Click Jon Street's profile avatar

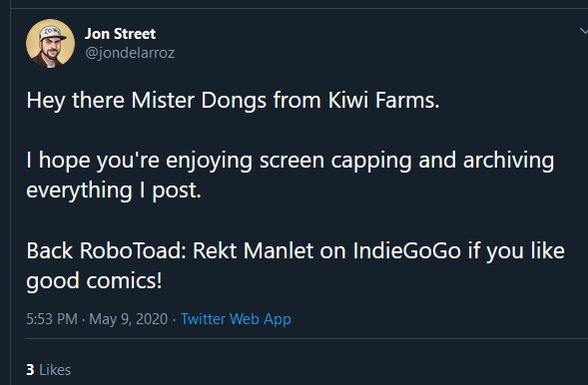(x=50, y=44)
